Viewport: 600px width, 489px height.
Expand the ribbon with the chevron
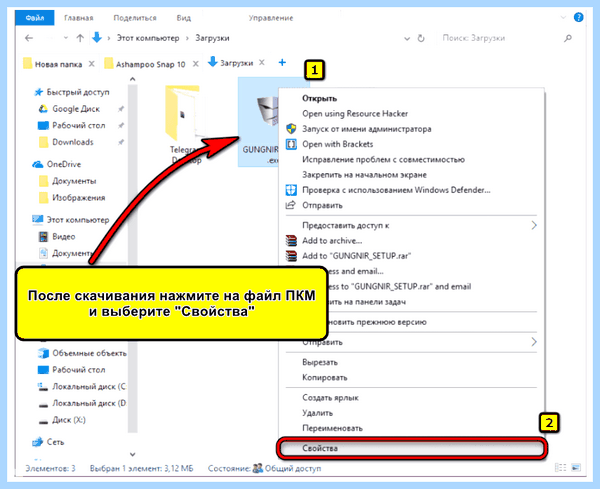point(563,18)
